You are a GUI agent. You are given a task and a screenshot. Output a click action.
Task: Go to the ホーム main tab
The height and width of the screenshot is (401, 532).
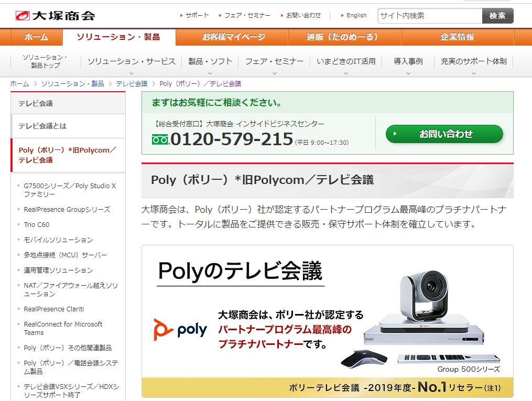point(37,37)
